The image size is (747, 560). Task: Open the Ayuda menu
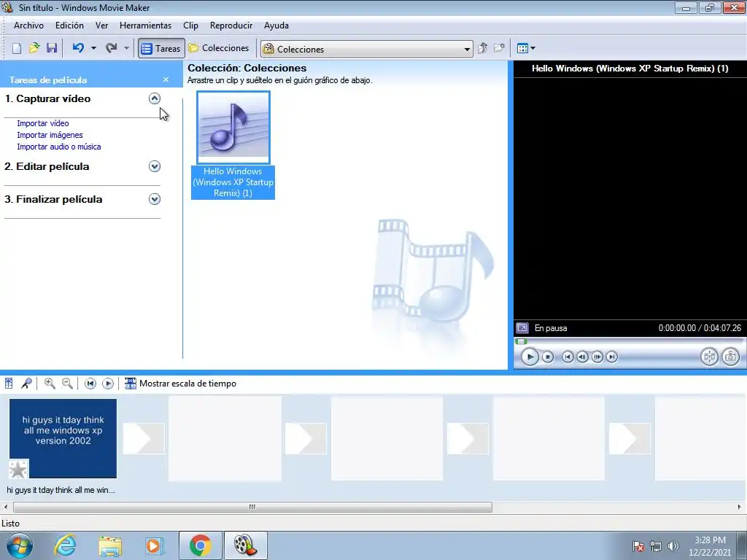[276, 26]
